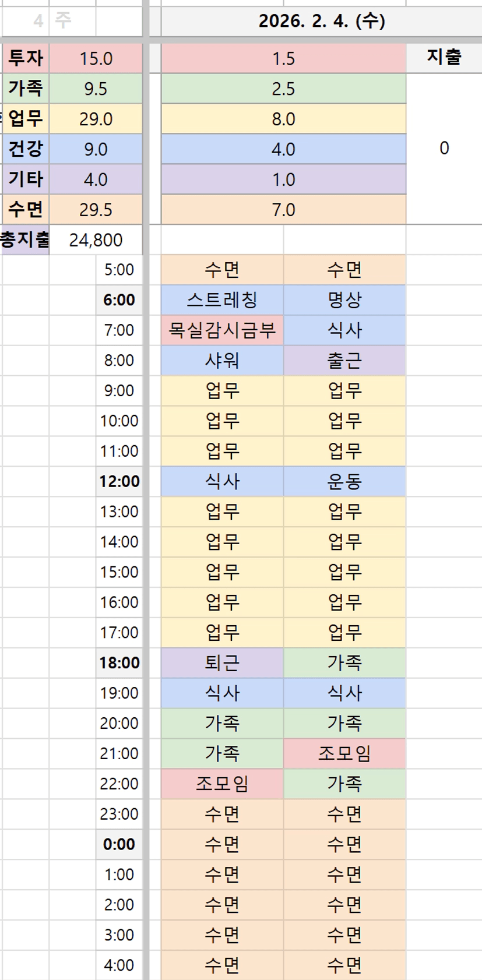Viewport: 482px width, 980px height.
Task: Select the 투자 category label cell
Action: [x=26, y=58]
